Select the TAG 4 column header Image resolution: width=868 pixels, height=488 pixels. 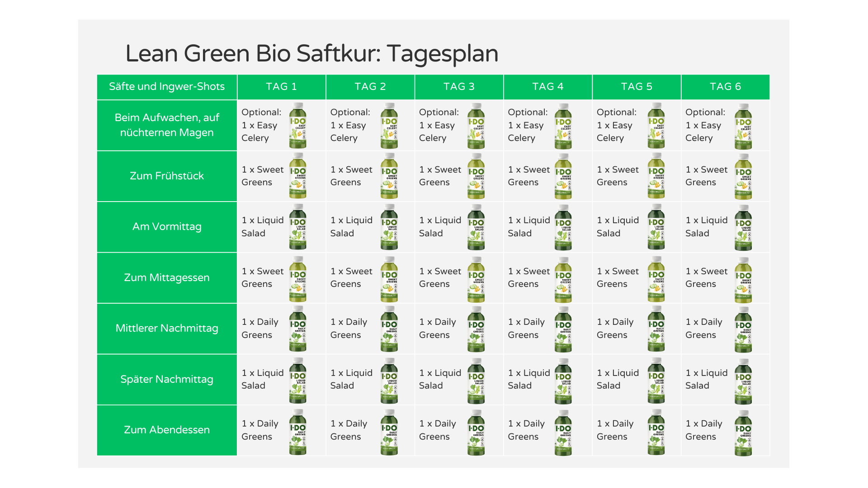click(547, 87)
